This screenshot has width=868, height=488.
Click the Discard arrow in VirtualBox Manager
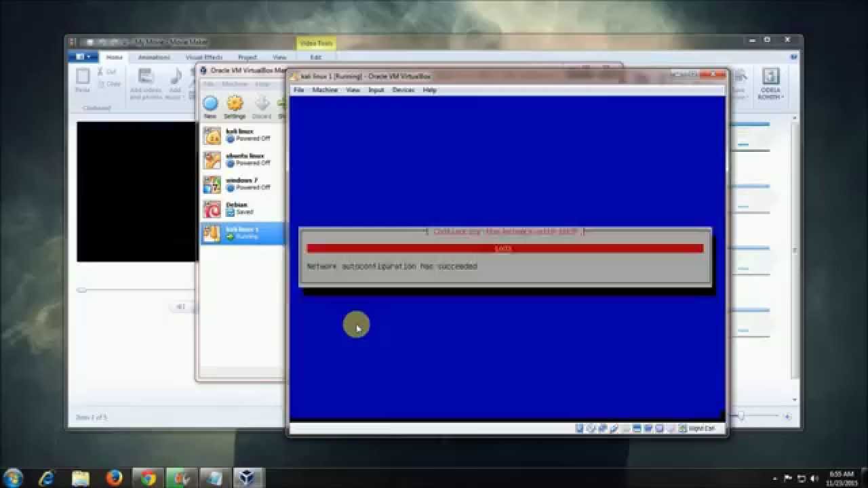[x=262, y=106]
